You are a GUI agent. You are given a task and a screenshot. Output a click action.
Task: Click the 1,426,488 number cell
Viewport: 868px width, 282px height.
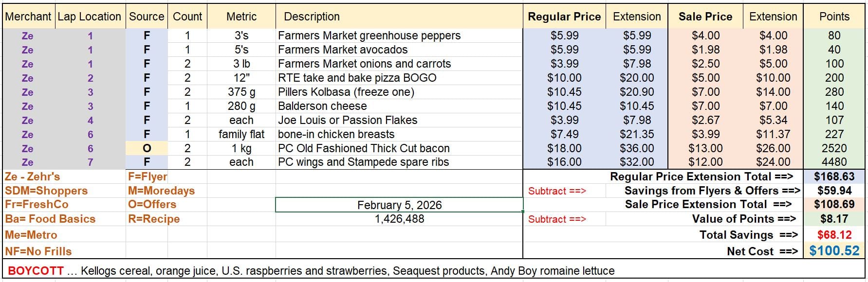point(399,219)
